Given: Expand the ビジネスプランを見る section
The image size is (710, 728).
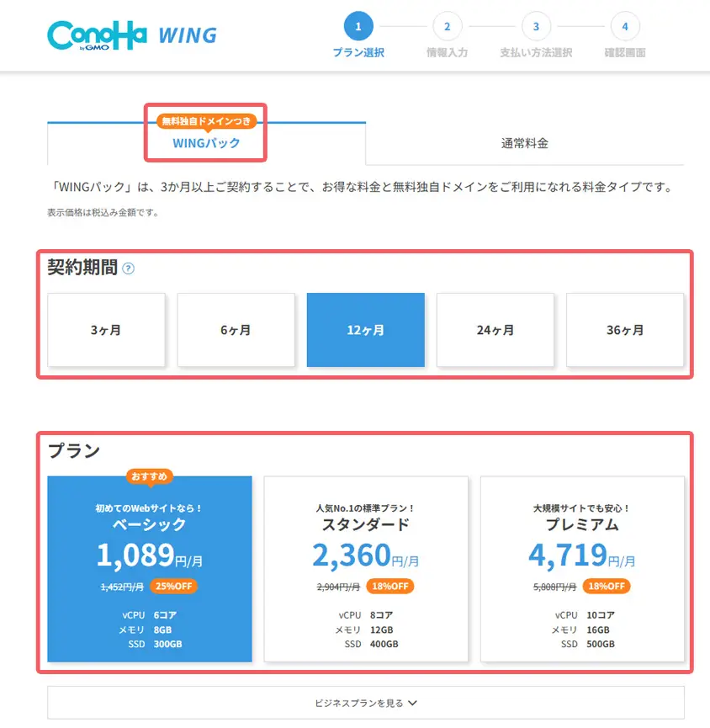Looking at the screenshot, I should coord(365,704).
